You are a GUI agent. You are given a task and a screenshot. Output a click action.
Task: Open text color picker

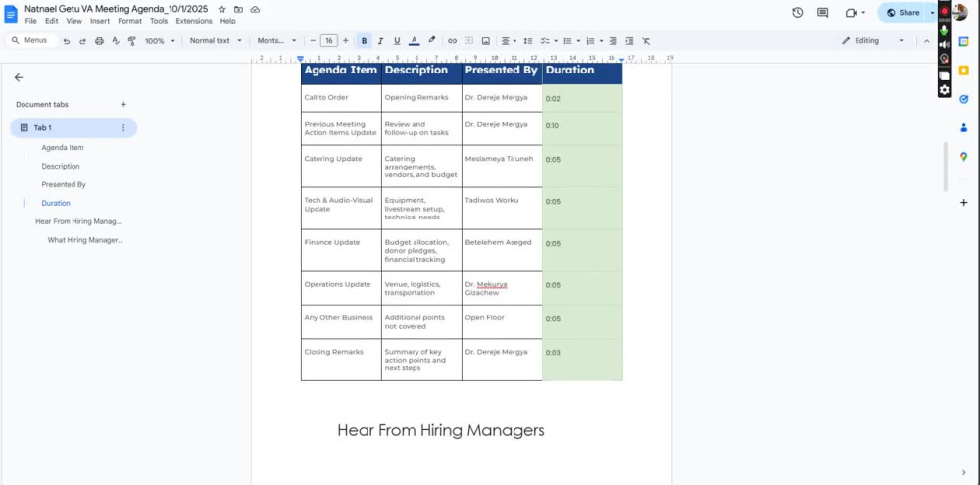[x=414, y=41]
